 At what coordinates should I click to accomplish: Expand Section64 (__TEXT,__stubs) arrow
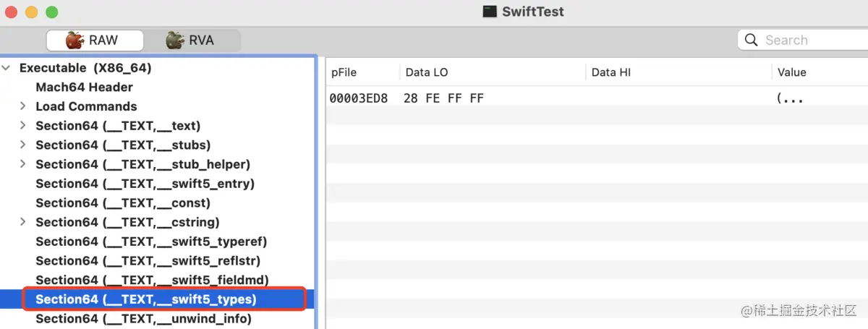click(x=23, y=145)
